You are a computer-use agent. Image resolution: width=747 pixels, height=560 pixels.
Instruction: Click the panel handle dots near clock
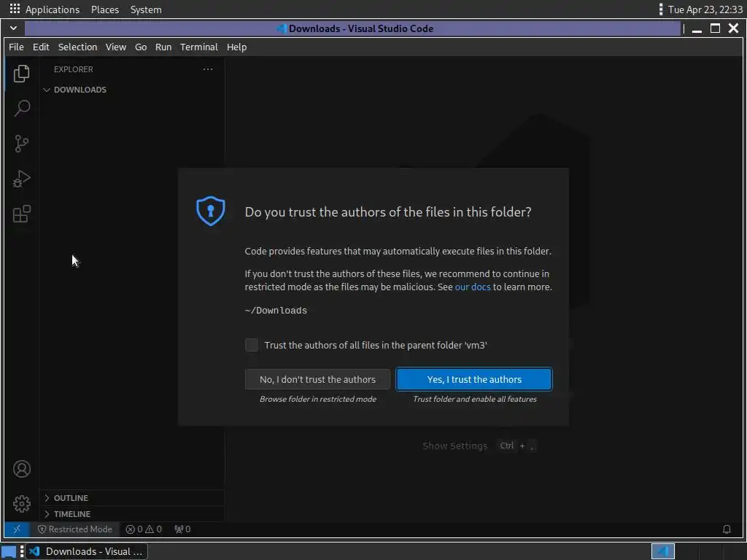(x=660, y=9)
